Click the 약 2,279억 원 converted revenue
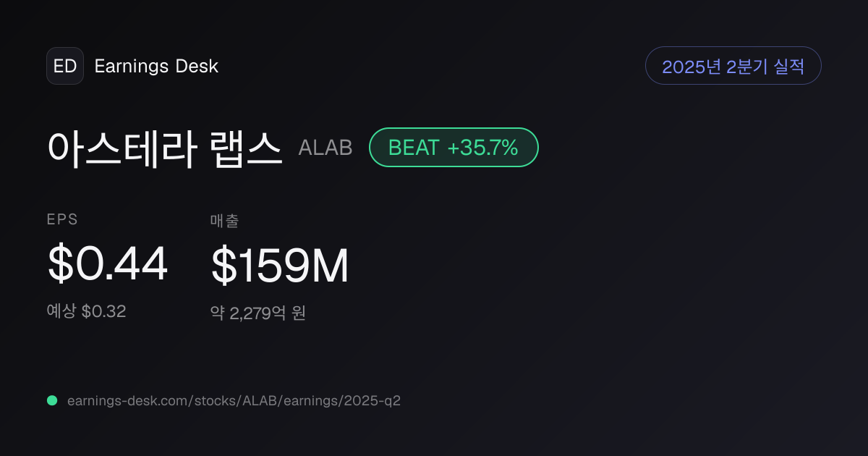The image size is (868, 456). [x=258, y=313]
